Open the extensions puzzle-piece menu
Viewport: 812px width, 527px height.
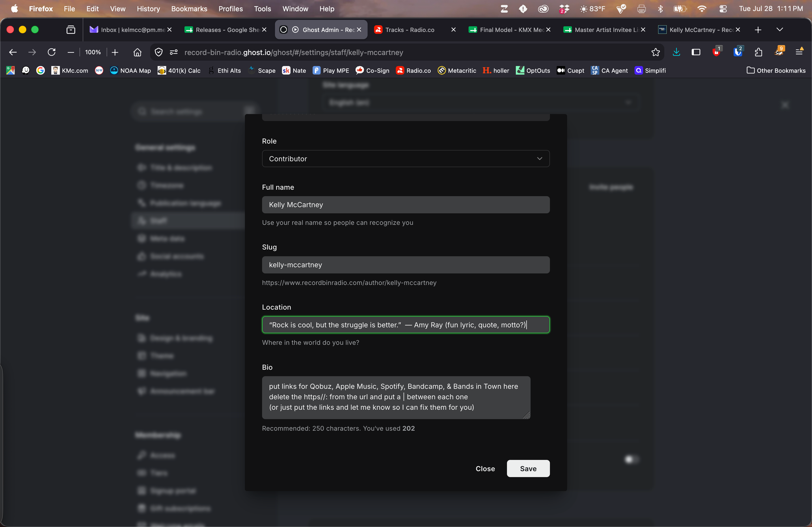coord(758,52)
